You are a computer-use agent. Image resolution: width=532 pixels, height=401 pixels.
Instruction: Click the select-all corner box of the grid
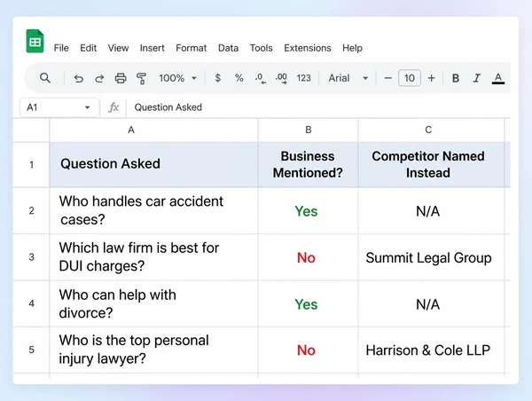31,130
